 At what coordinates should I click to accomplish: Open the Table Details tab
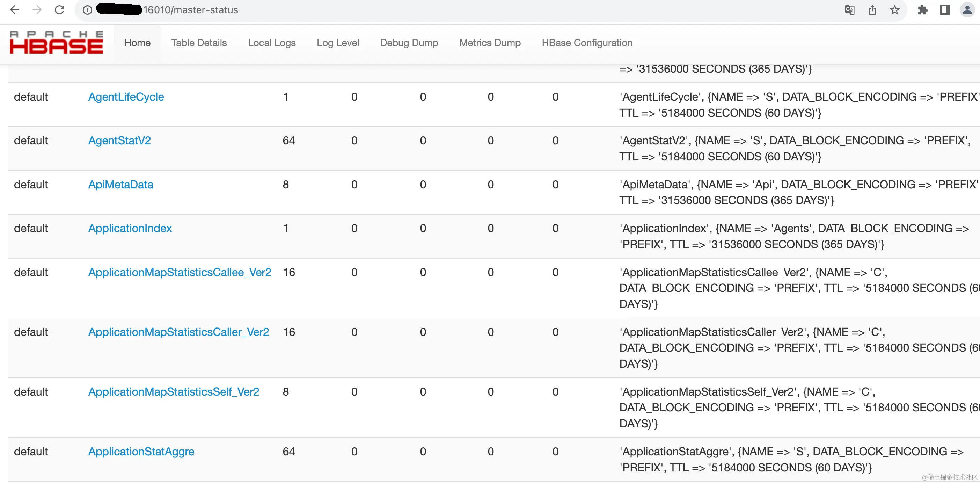tap(199, 43)
